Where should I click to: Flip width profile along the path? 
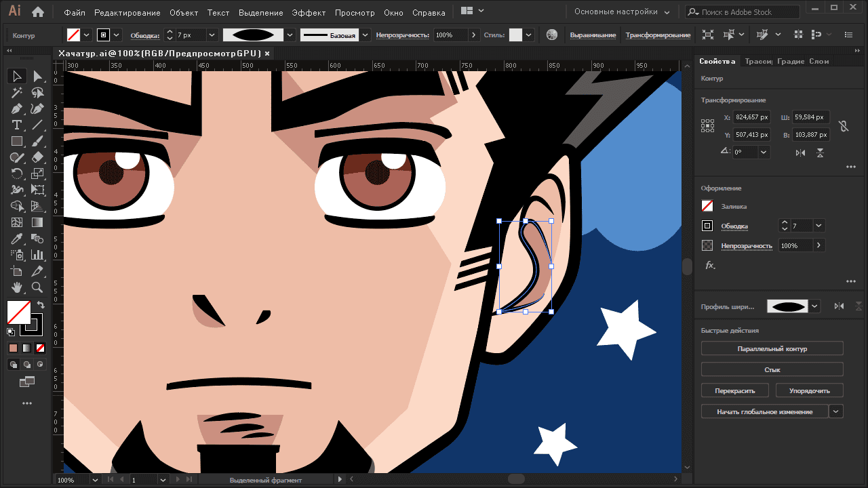point(839,306)
